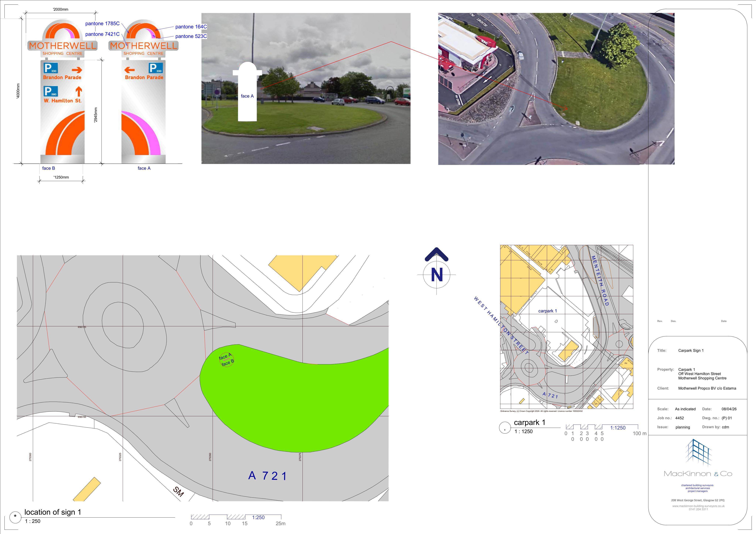Image resolution: width=756 pixels, height=534 pixels.
Task: Select the 'pantone 523C' label
Action: point(191,36)
